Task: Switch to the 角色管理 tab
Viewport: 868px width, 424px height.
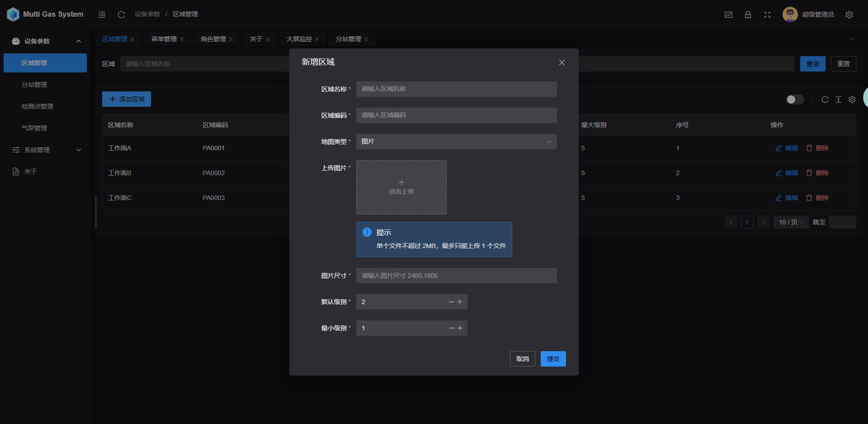Action: [213, 39]
